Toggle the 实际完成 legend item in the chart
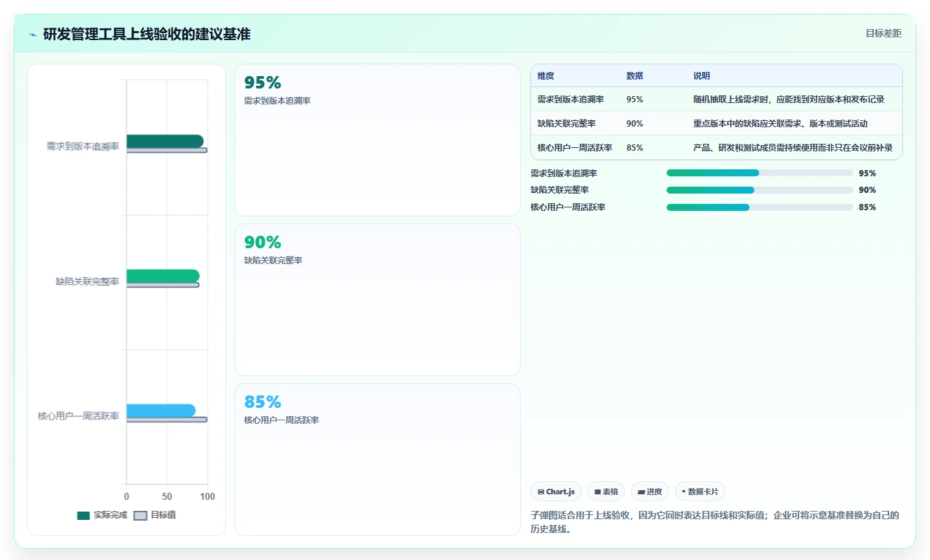This screenshot has width=930, height=560. (x=102, y=515)
